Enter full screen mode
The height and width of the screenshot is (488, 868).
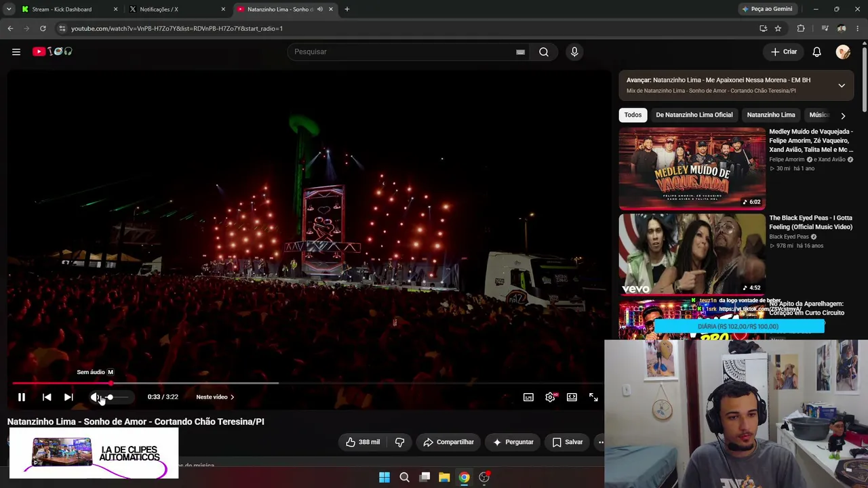click(x=593, y=397)
